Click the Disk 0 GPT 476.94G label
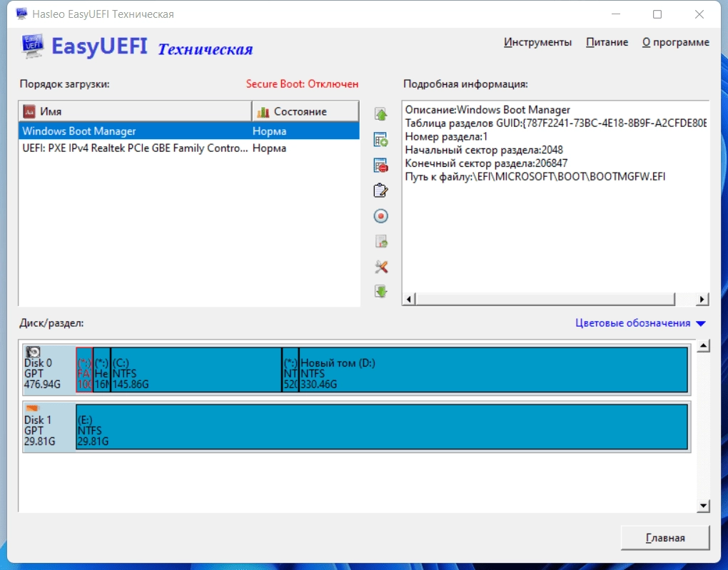This screenshot has height=570, width=728. point(42,374)
